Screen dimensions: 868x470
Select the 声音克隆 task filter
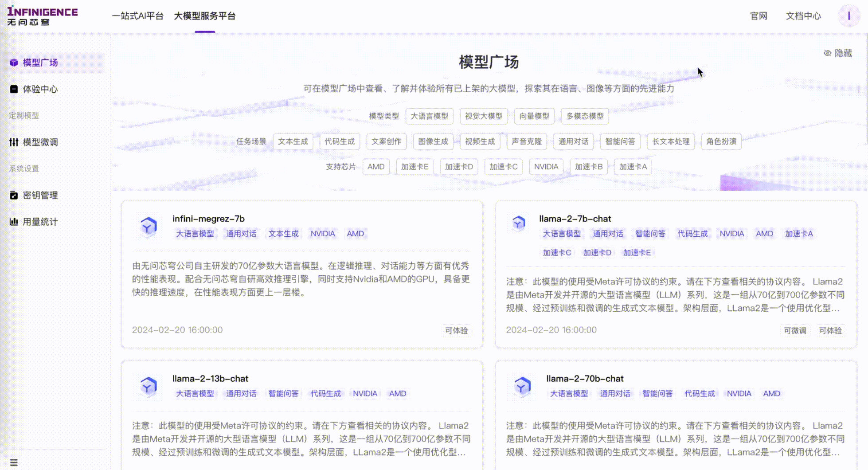[x=527, y=141]
